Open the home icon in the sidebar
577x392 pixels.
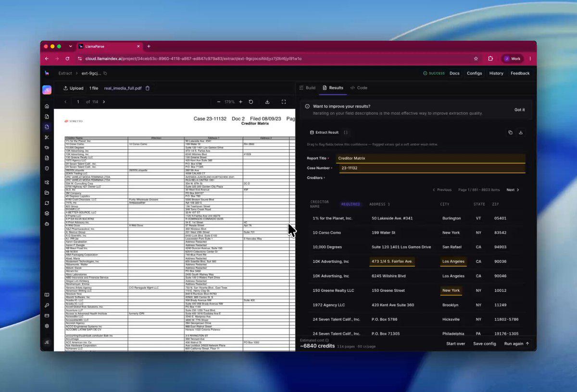[47, 106]
